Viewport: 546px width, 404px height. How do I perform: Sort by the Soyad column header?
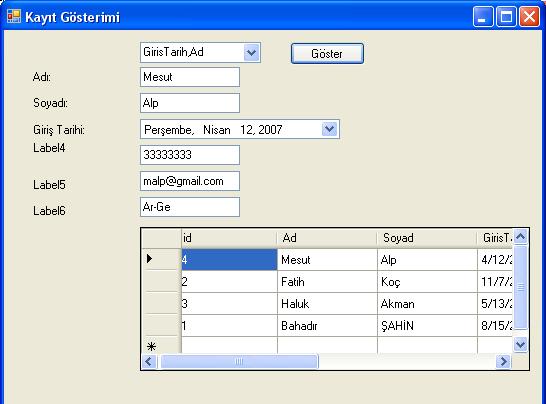pyautogui.click(x=427, y=238)
